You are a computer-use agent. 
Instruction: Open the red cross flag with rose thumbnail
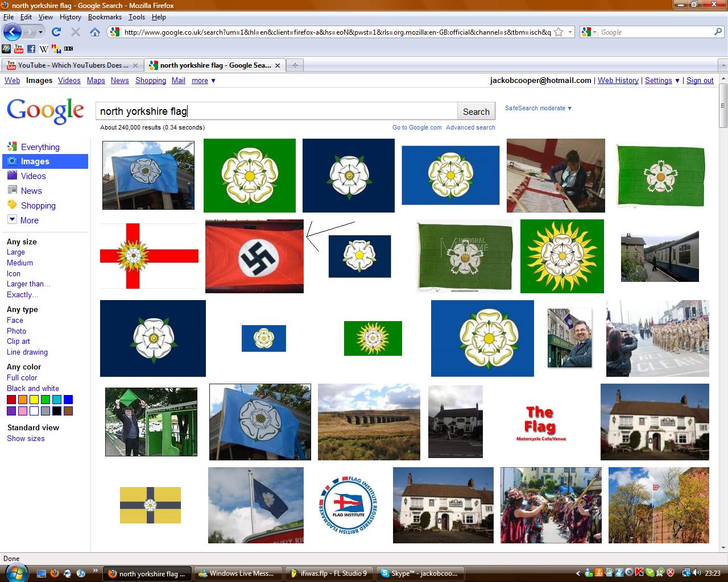tap(149, 256)
